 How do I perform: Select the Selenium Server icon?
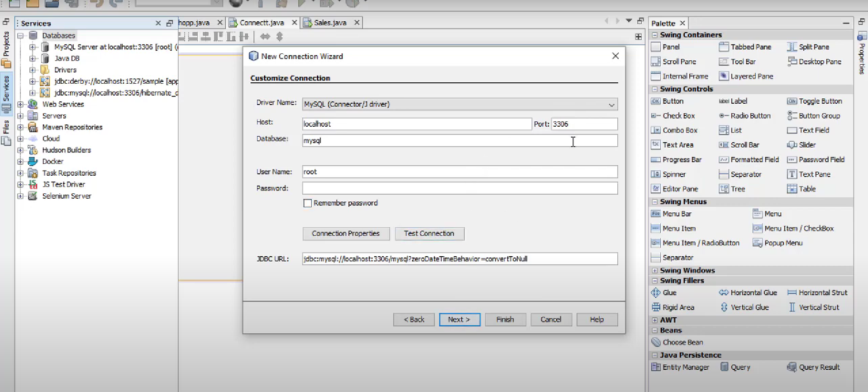[33, 196]
